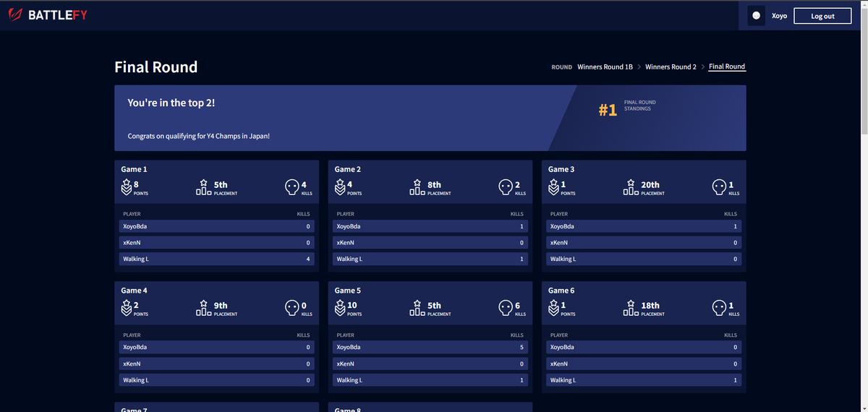Select Walking L row in Game 1

click(217, 259)
